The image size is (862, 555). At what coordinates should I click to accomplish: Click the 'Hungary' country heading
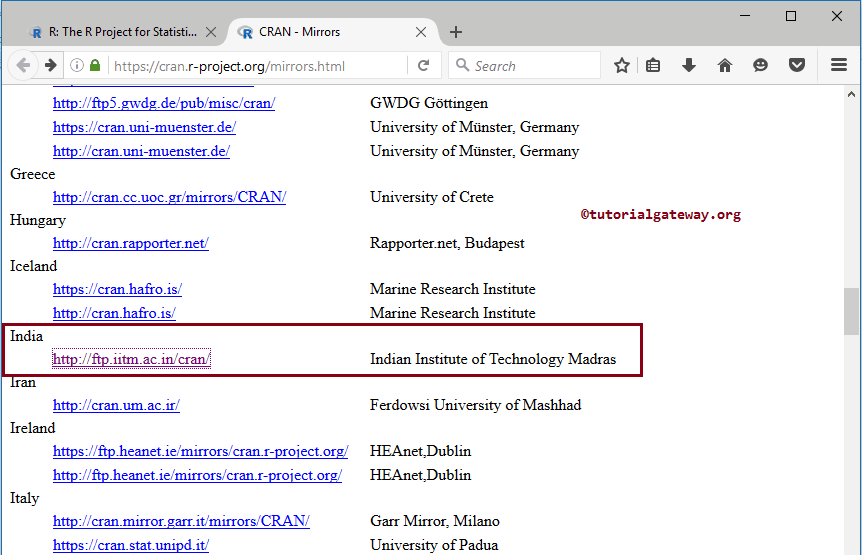38,220
